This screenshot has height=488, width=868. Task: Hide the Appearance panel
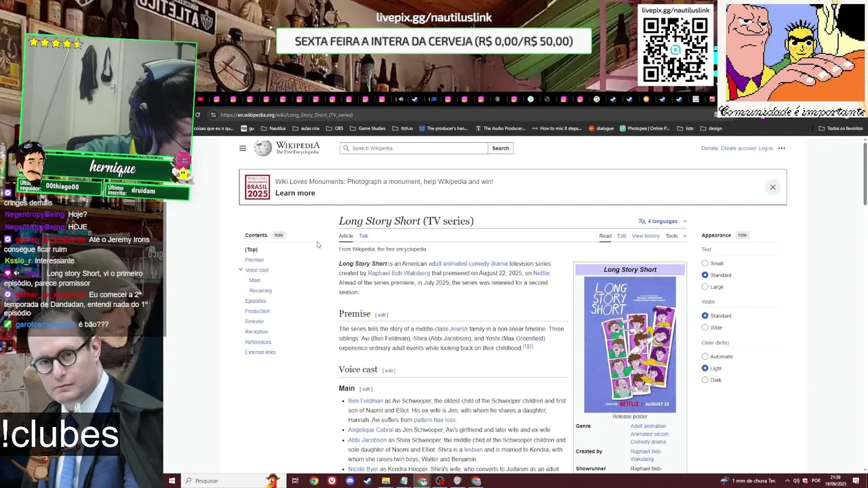[743, 235]
